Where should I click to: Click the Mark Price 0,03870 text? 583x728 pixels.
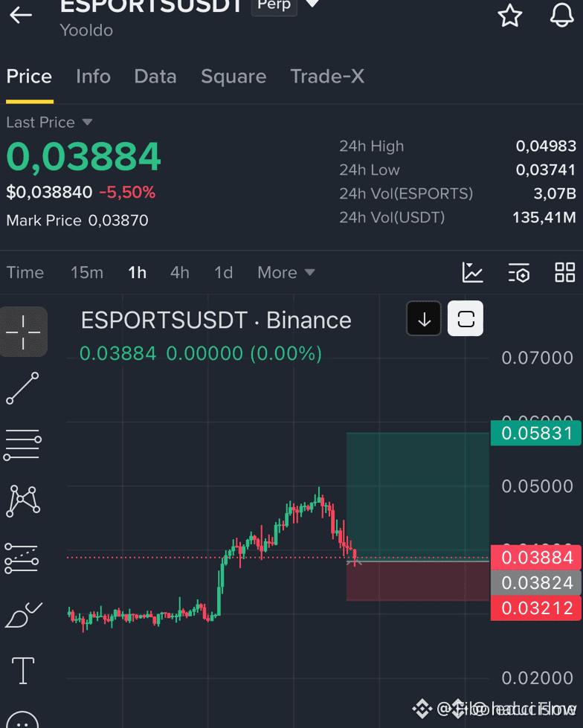[x=77, y=220]
